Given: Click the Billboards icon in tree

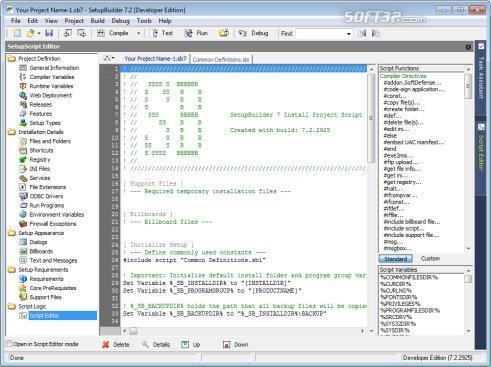Looking at the screenshot, I should (x=23, y=251).
